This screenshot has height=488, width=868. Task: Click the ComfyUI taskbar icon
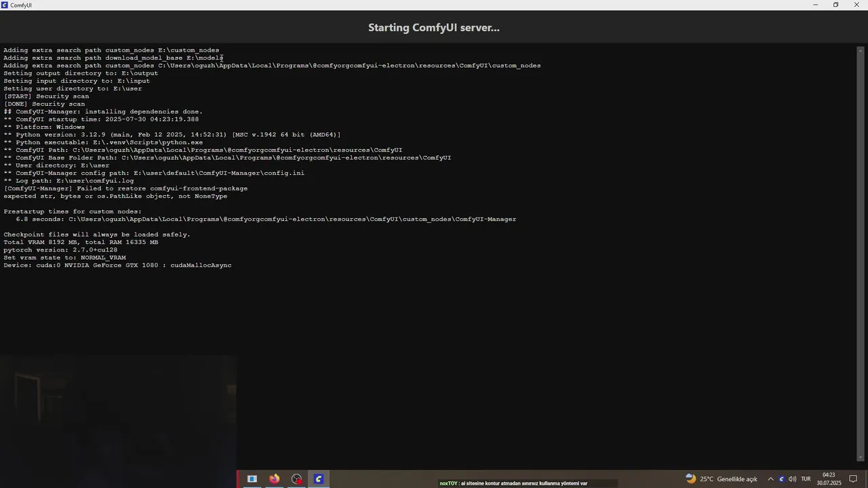click(x=319, y=479)
